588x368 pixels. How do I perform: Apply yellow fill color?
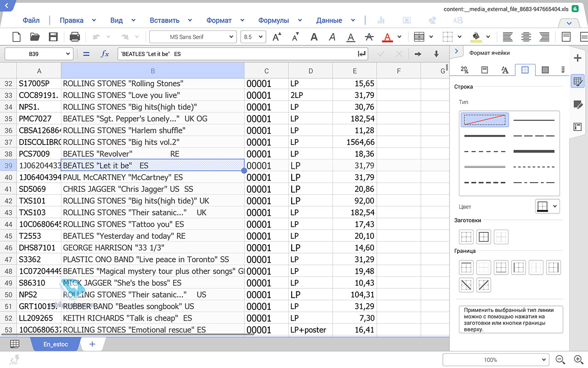tap(476, 37)
